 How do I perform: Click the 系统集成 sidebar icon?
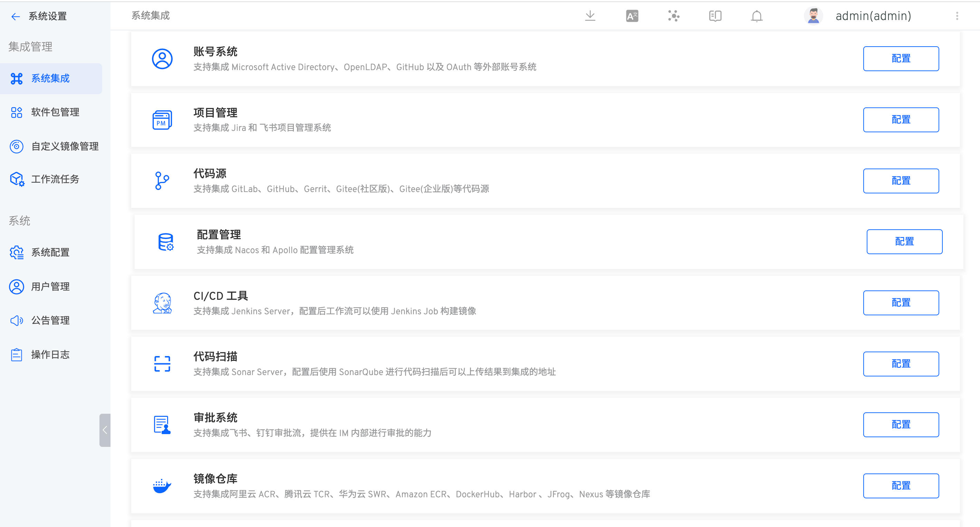point(17,78)
